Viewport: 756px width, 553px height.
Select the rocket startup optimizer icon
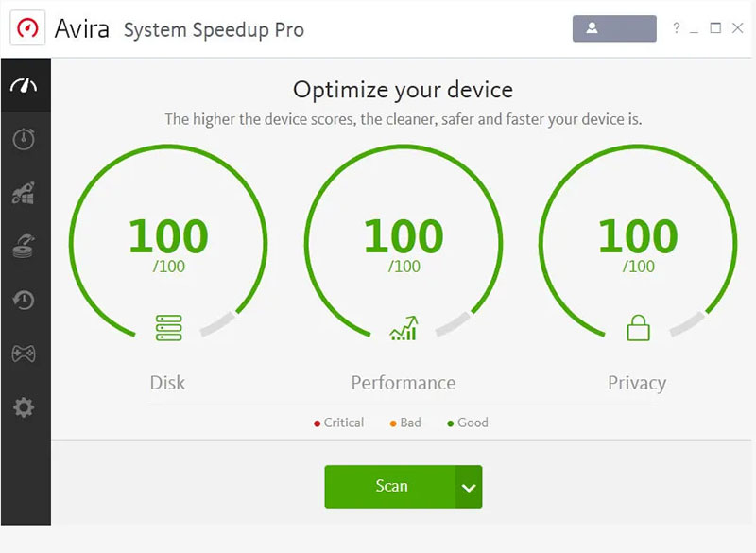(x=25, y=193)
